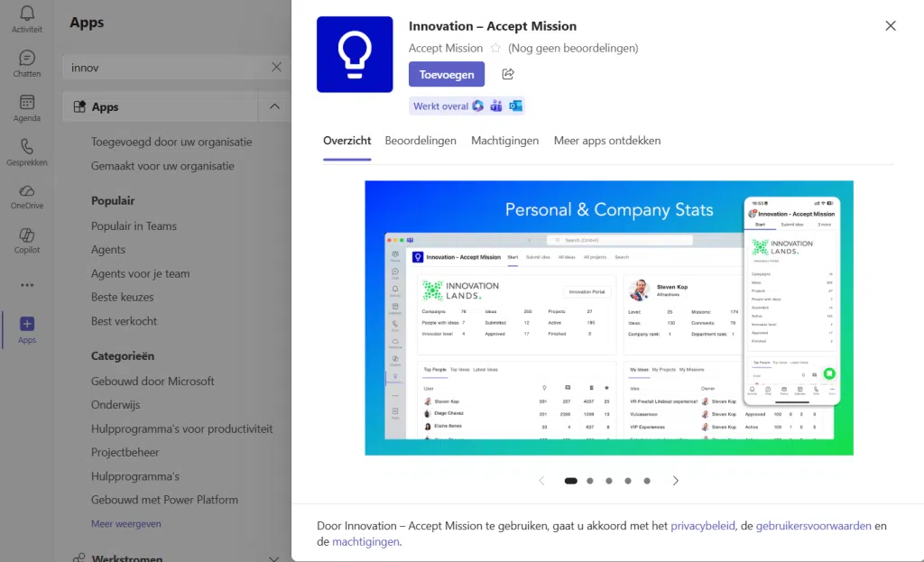Viewport: 924px width, 562px height.
Task: Open OneDrive from the sidebar
Action: click(26, 191)
